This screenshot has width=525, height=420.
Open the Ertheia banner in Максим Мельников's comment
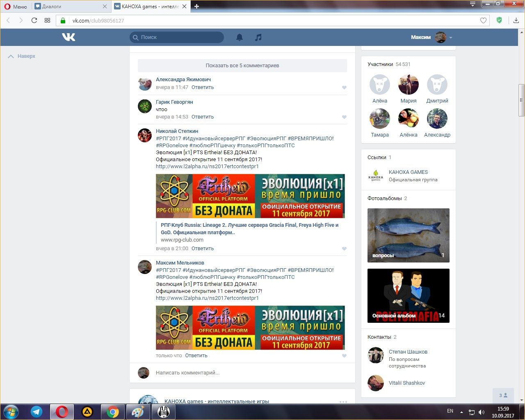click(250, 328)
